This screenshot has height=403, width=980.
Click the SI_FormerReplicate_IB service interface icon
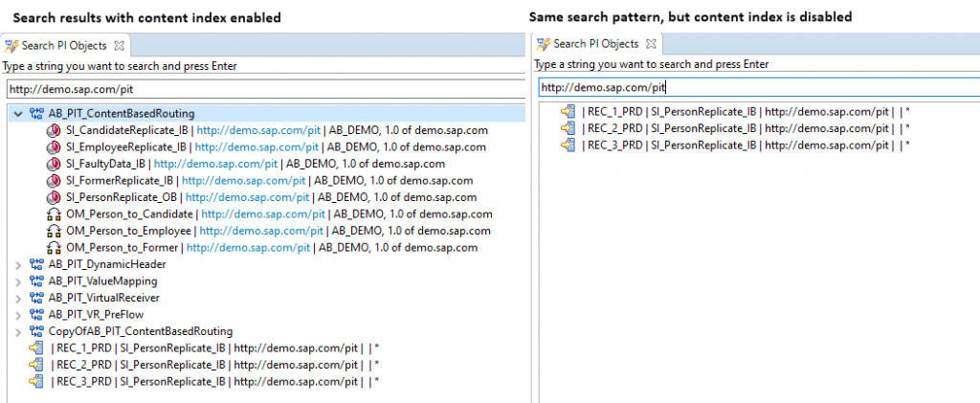54,181
